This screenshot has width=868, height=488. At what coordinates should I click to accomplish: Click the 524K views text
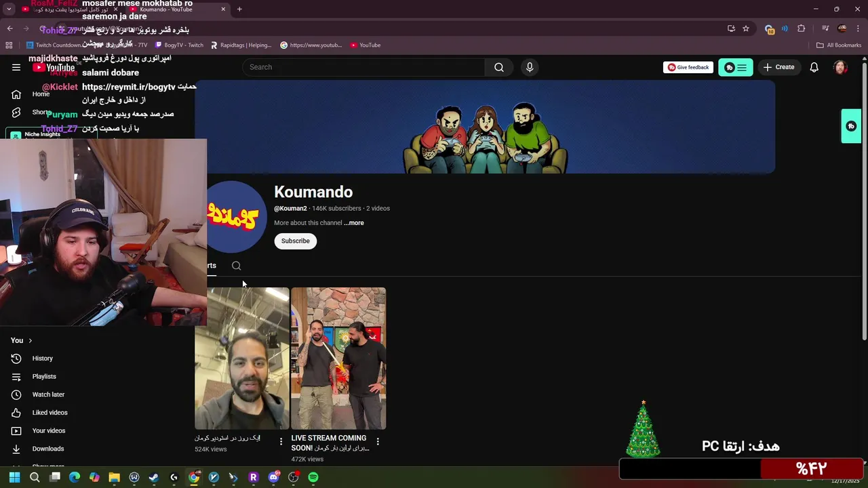tap(211, 449)
